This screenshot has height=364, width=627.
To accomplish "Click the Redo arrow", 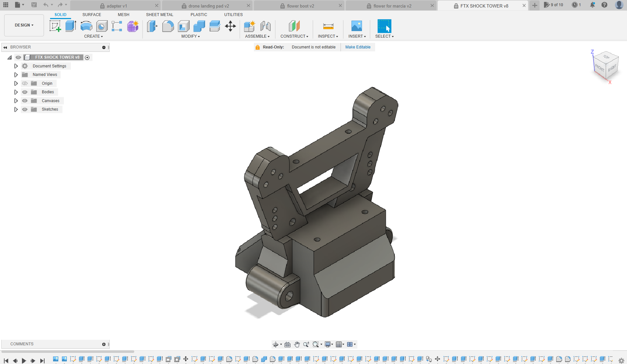I will (60, 5).
